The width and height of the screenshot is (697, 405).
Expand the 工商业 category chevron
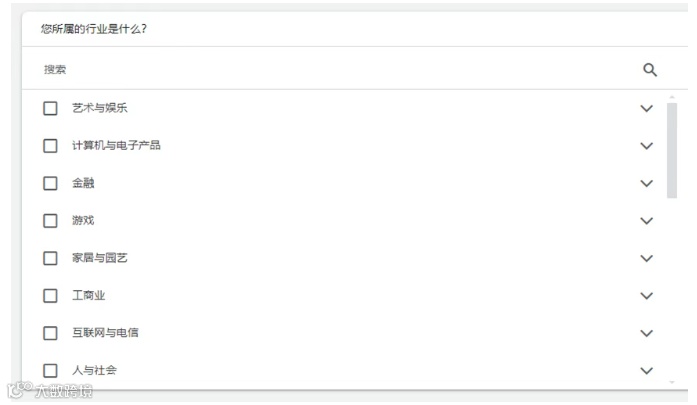click(646, 296)
